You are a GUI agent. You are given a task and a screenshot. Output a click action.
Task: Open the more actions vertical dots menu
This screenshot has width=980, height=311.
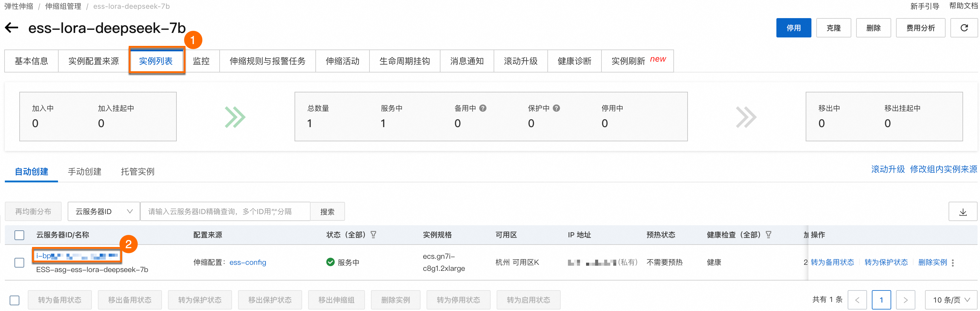coord(953,263)
